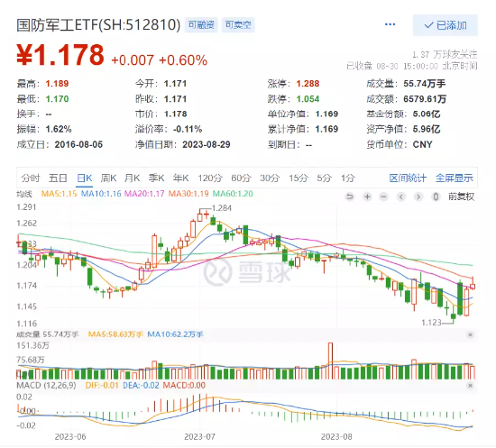This screenshot has height=448, width=496.
Task: Click the 成交量 55.74万手 value
Action: [425, 84]
